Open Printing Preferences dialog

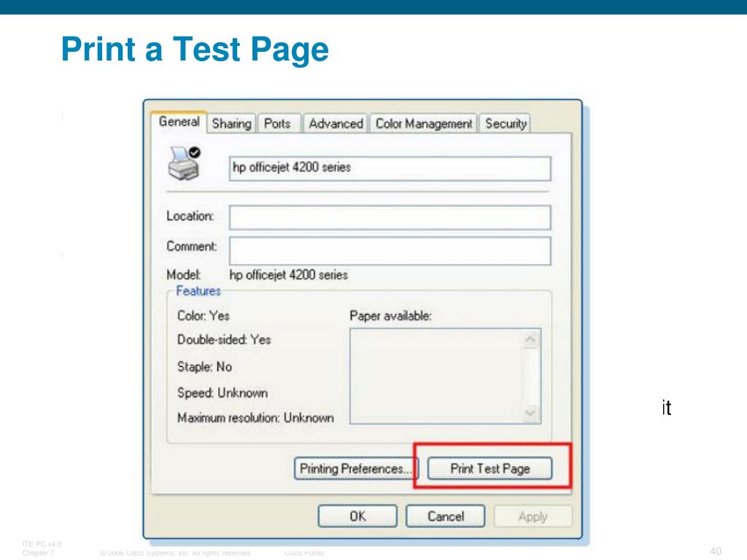[x=356, y=469]
